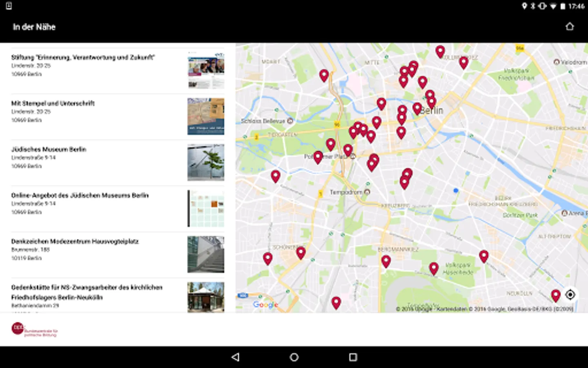The image size is (588, 368).
Task: Tap the Tempodrom map label
Action: 350,192
